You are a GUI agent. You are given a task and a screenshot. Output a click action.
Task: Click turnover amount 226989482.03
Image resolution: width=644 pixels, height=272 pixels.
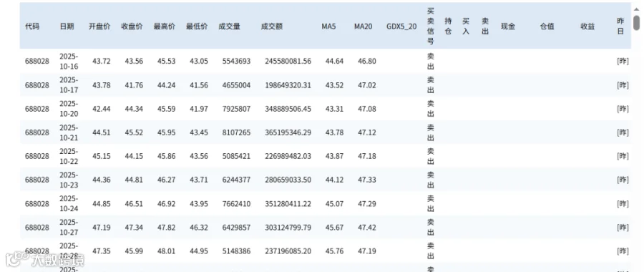(x=288, y=157)
